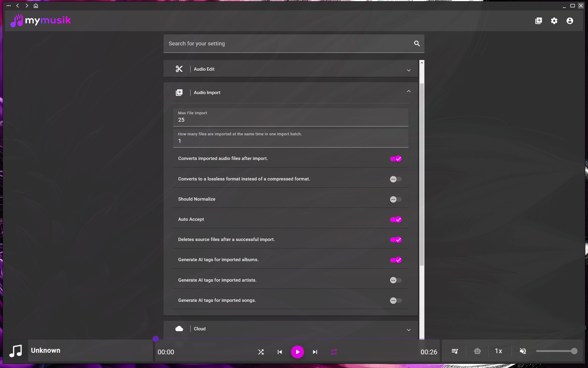
Task: Open settings via the gear icon
Action: click(x=554, y=21)
